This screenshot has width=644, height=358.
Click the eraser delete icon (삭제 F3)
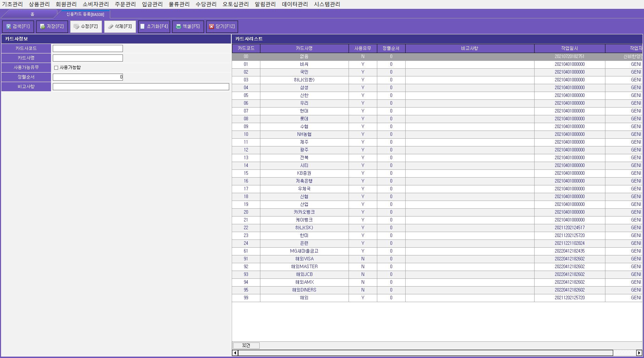(111, 27)
